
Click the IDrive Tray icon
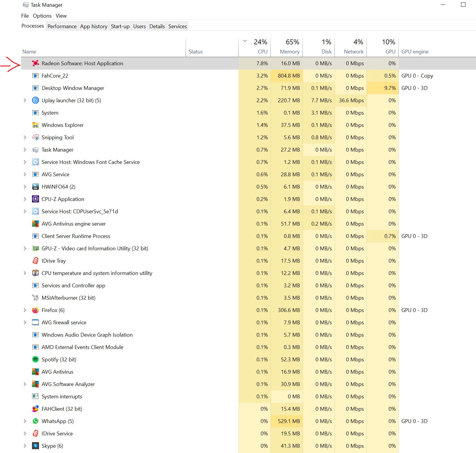[36, 261]
